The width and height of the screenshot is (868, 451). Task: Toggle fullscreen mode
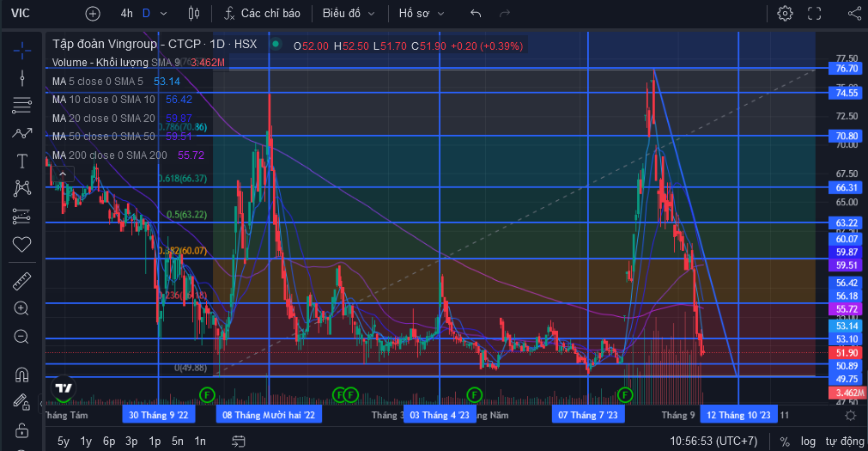point(814,13)
